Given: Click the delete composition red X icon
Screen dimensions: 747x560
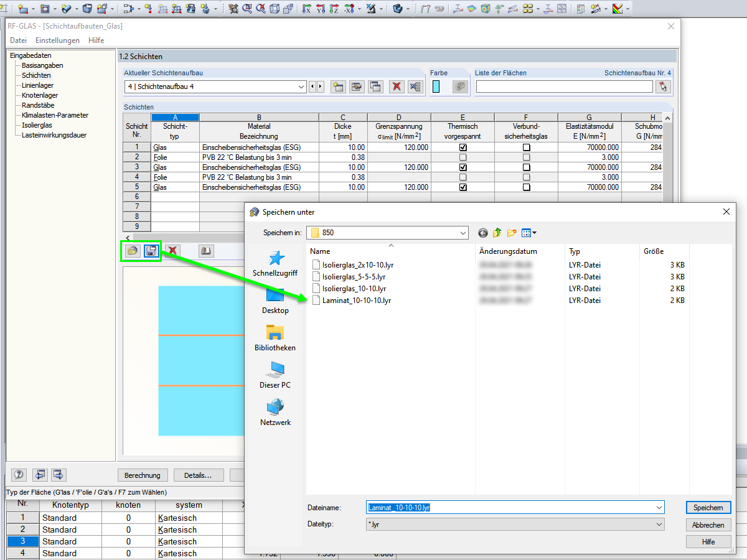Looking at the screenshot, I should [x=395, y=86].
